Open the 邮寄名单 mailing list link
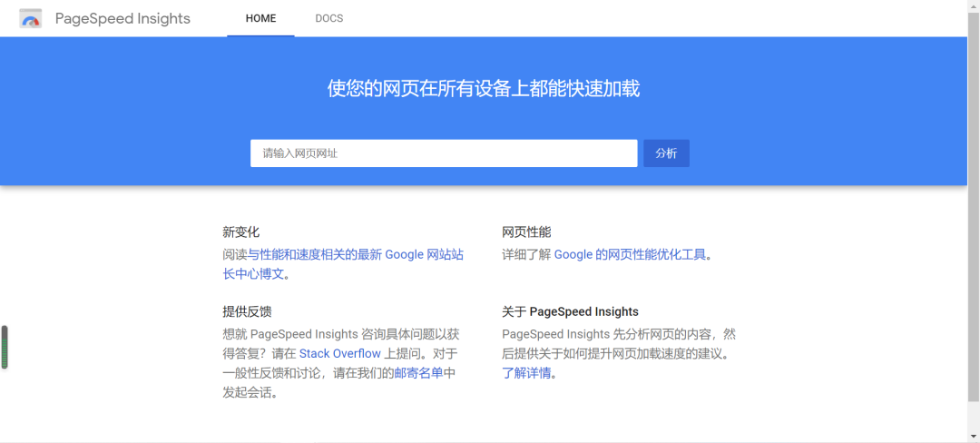 [x=418, y=373]
